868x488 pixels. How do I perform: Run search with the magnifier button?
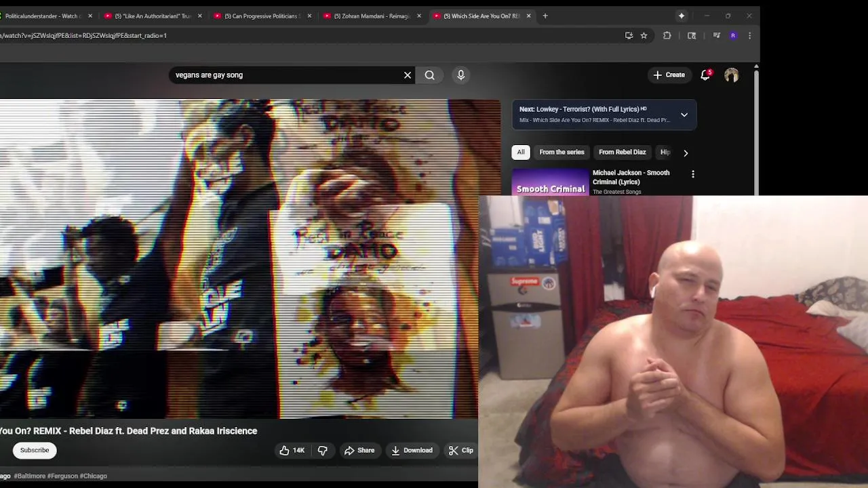pos(430,75)
